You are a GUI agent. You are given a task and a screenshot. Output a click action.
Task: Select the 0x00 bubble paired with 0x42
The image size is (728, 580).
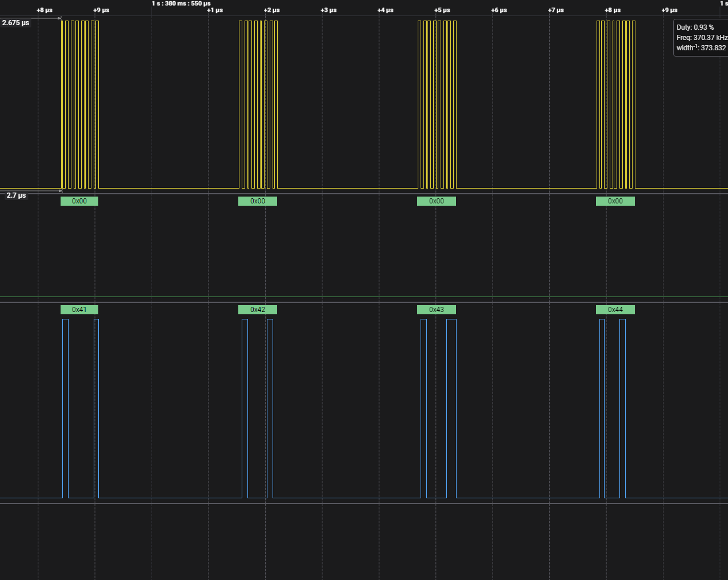(258, 201)
